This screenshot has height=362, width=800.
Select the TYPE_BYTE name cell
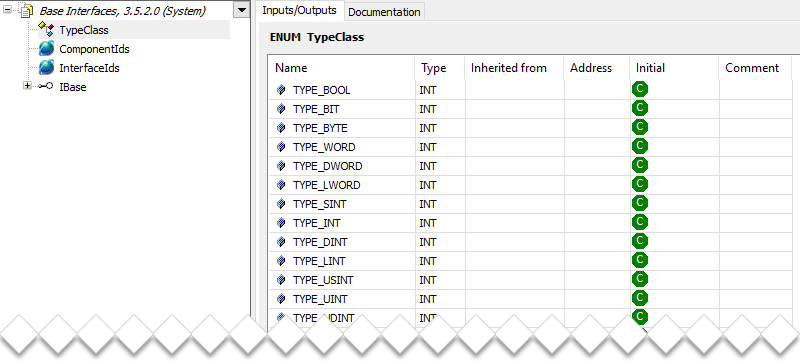point(341,128)
